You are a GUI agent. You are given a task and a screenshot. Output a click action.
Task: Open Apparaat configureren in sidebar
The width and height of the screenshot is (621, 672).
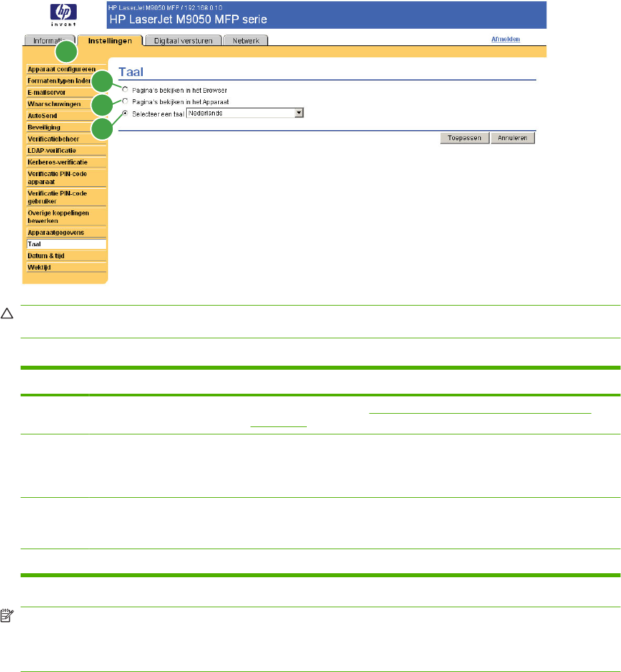66,69
